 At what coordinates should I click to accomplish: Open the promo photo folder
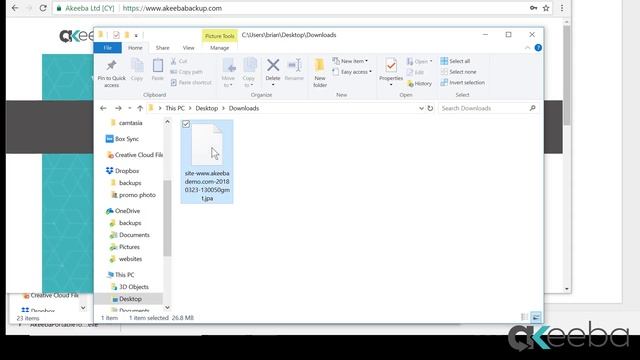137,195
